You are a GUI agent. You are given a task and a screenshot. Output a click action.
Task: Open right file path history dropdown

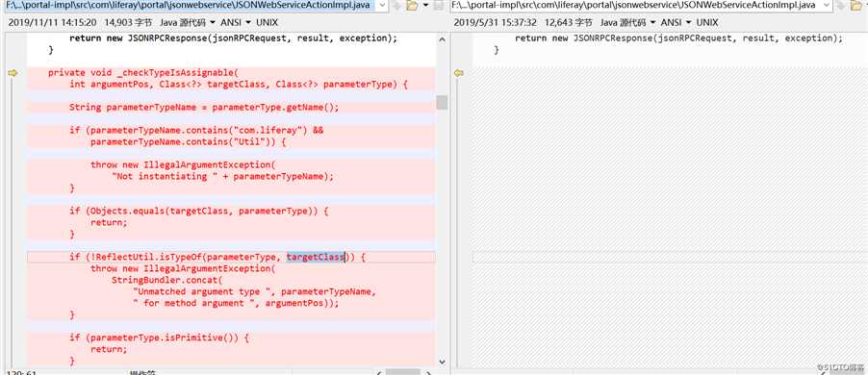pyautogui.click(x=827, y=6)
